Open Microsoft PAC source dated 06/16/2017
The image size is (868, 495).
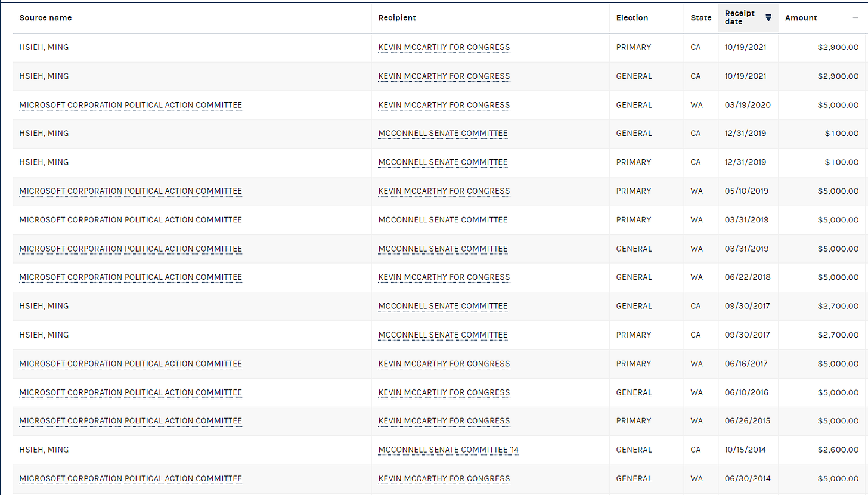click(x=131, y=364)
